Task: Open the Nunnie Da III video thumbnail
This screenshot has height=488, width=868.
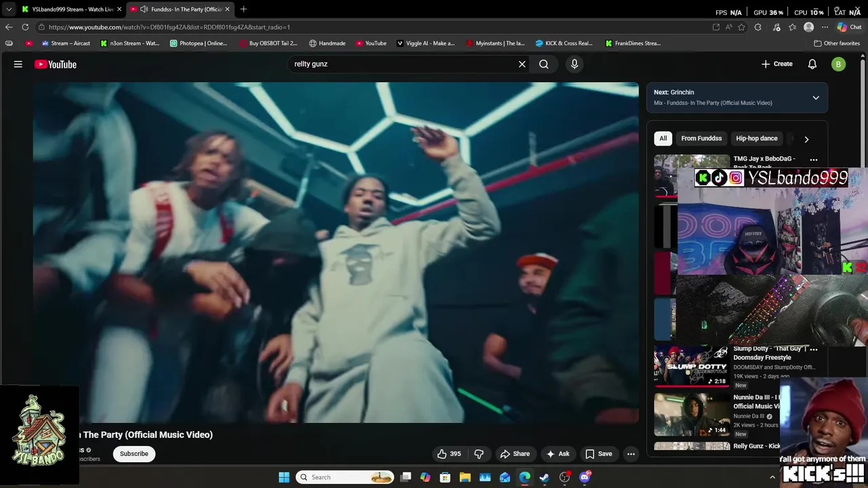Action: click(692, 415)
